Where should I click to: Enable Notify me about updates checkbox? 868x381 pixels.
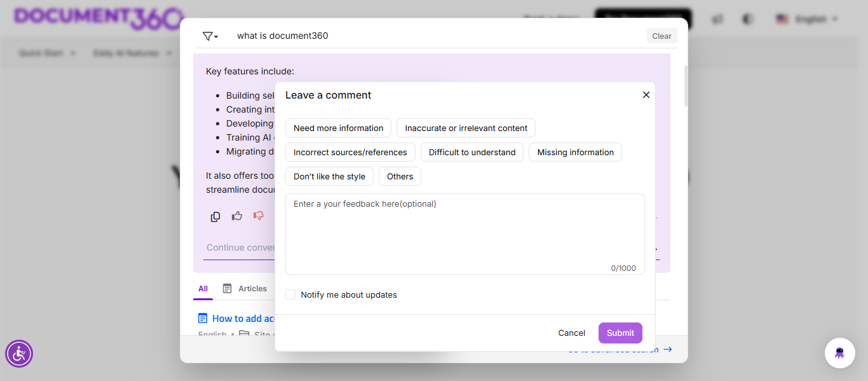(290, 294)
